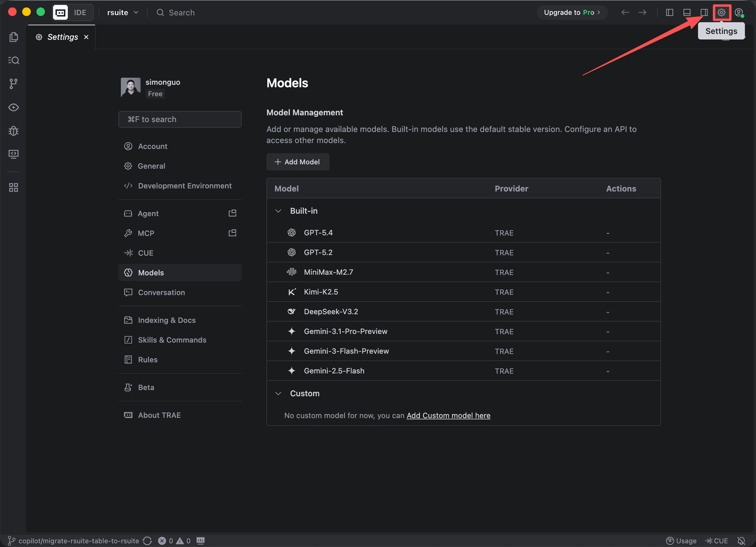This screenshot has height=547, width=756.
Task: Click the Free plan badge
Action: [155, 94]
